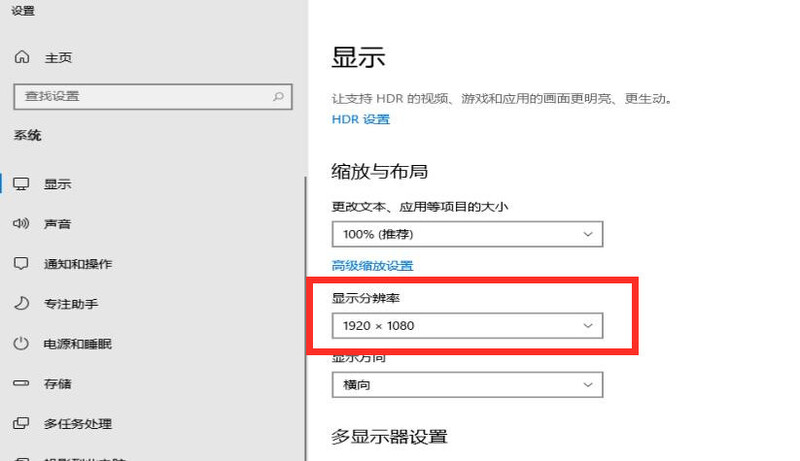
Task: Click the 系统 category label in sidebar
Action: [x=28, y=135]
